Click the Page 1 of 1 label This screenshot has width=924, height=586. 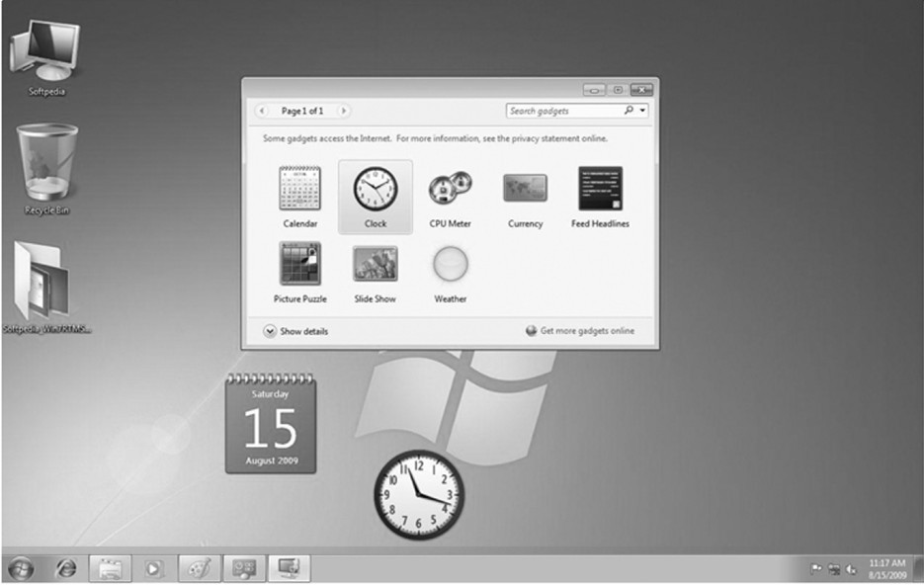pos(302,111)
